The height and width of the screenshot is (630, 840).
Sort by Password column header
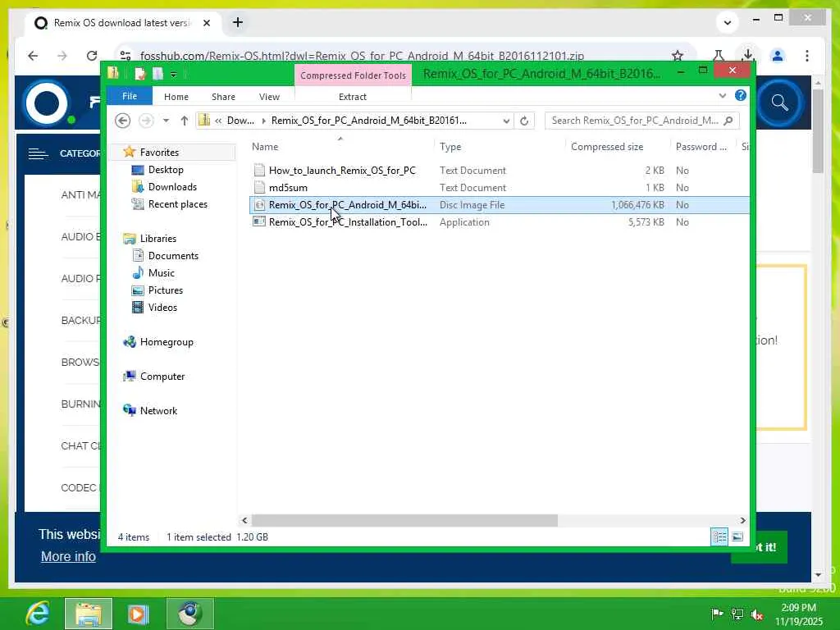pyautogui.click(x=701, y=147)
